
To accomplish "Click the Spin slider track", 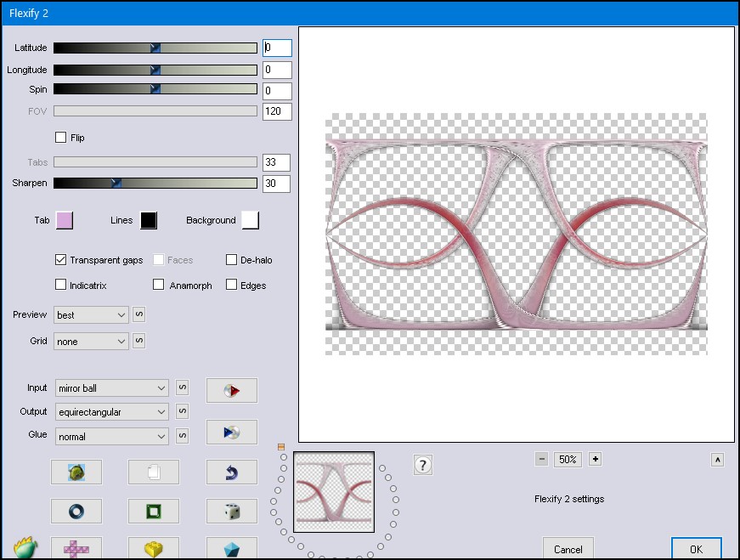I will [155, 88].
